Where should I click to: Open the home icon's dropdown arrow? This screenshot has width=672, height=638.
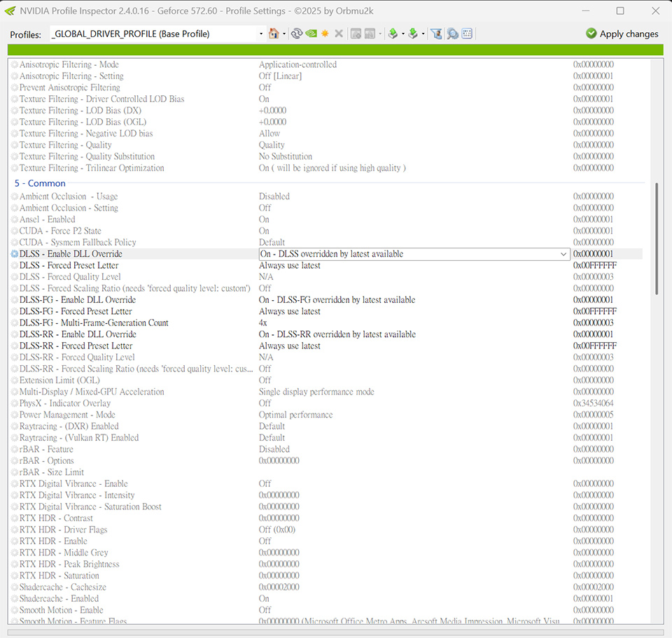tap(283, 33)
